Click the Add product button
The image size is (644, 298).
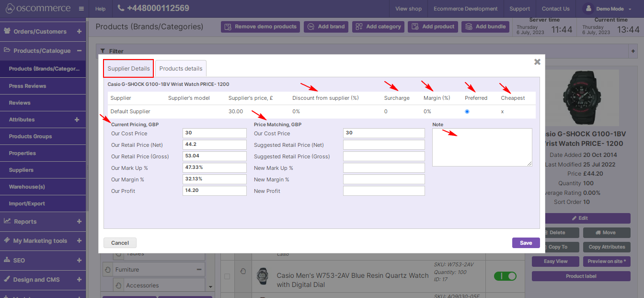coord(433,27)
